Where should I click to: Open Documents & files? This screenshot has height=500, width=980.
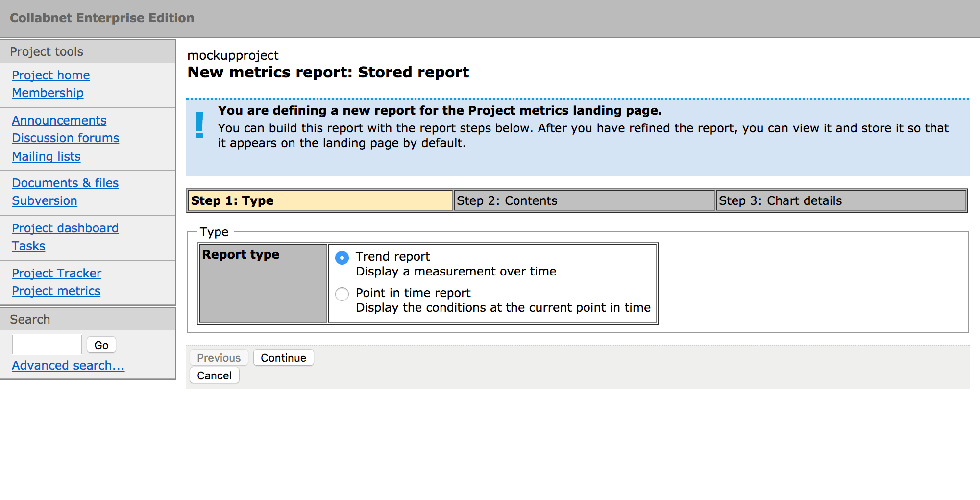tap(65, 183)
